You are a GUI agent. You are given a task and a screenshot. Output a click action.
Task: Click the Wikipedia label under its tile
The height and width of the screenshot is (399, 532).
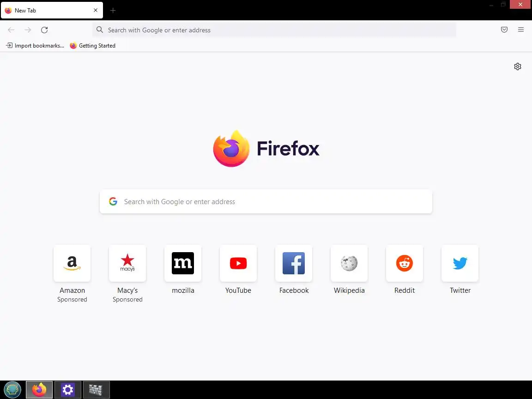click(x=349, y=290)
